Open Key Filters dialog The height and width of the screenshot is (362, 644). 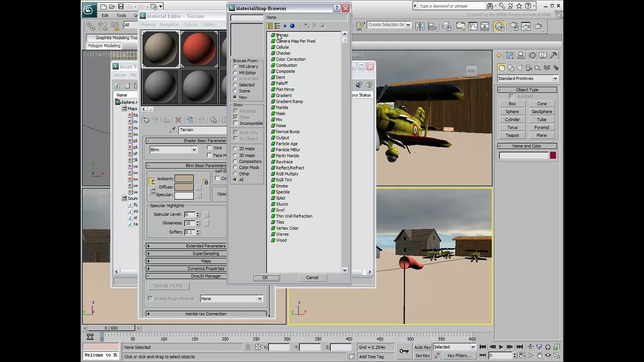[x=459, y=355]
